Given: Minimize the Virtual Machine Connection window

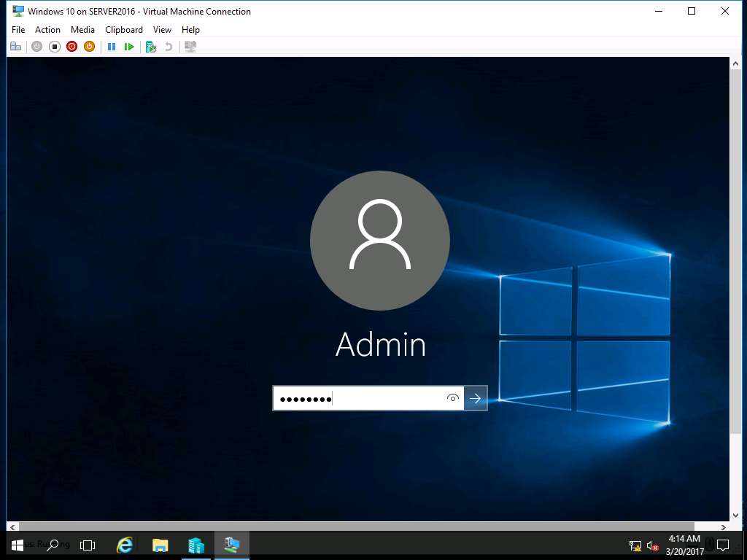Looking at the screenshot, I should [659, 11].
